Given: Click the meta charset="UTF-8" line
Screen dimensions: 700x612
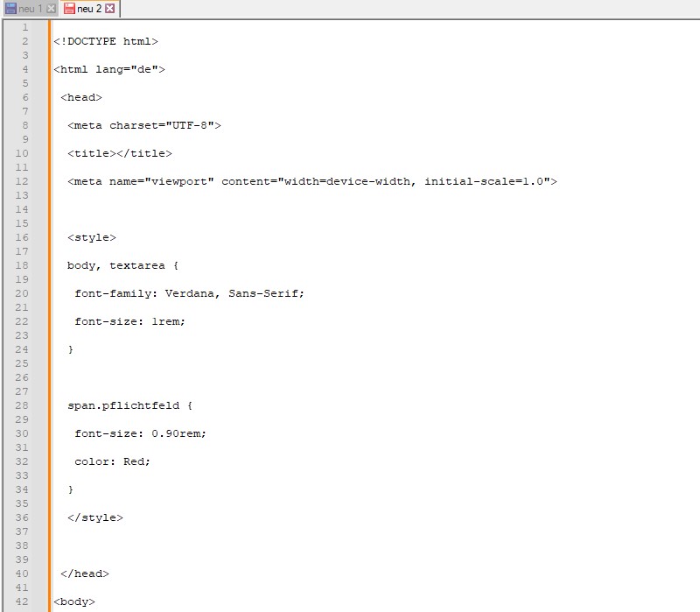Looking at the screenshot, I should [x=144, y=125].
